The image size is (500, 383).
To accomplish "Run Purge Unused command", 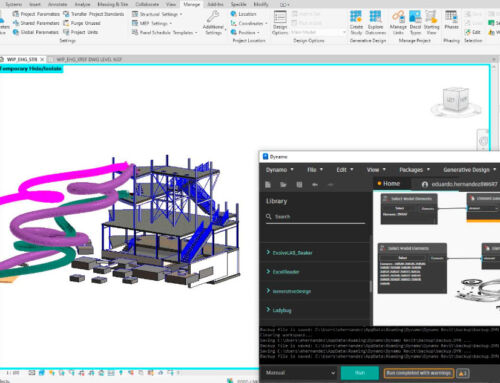I will point(82,23).
